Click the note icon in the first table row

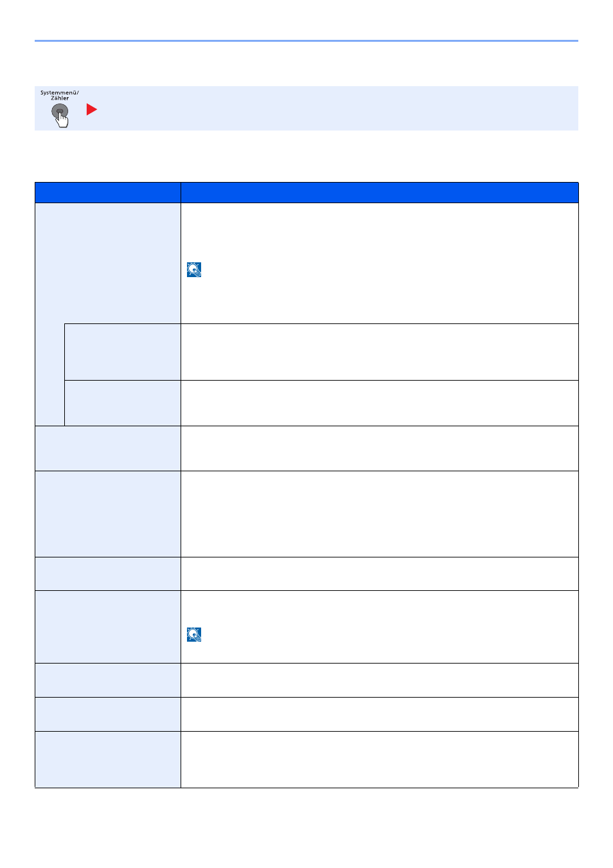coord(194,269)
